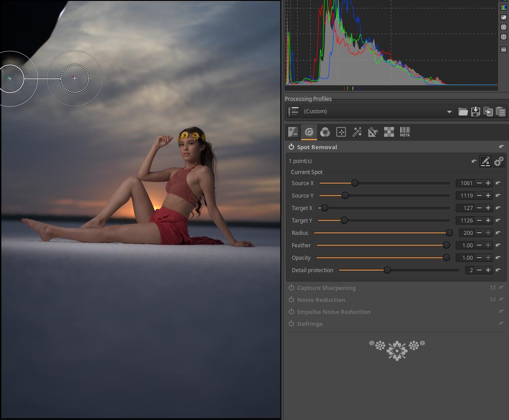
Task: Copy processing profile to clipboard
Action: pos(488,111)
